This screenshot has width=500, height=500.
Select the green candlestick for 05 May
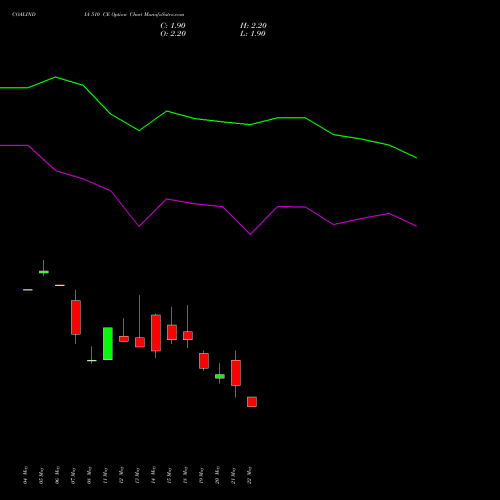[x=44, y=272]
